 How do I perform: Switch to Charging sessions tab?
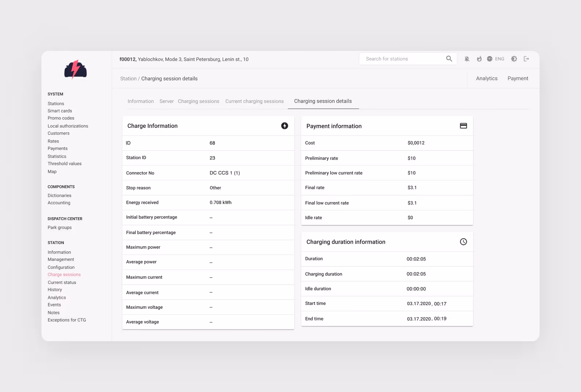(198, 101)
